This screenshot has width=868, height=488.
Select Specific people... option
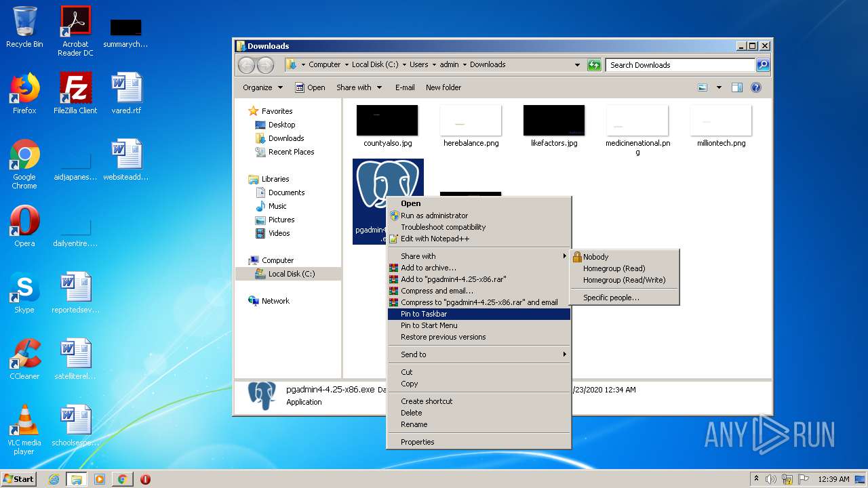click(x=624, y=298)
